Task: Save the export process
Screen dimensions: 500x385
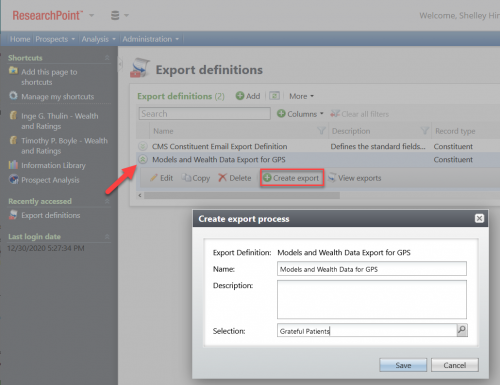Action: [403, 365]
